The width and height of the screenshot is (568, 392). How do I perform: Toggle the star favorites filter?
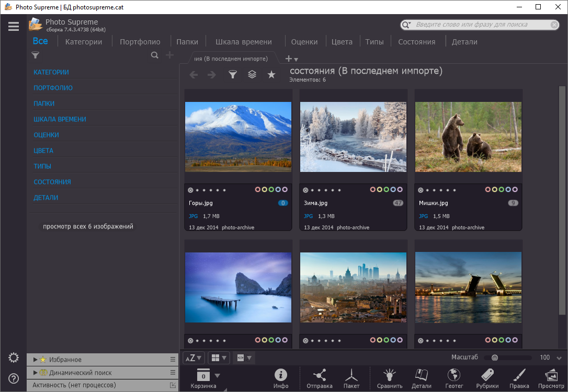point(271,74)
